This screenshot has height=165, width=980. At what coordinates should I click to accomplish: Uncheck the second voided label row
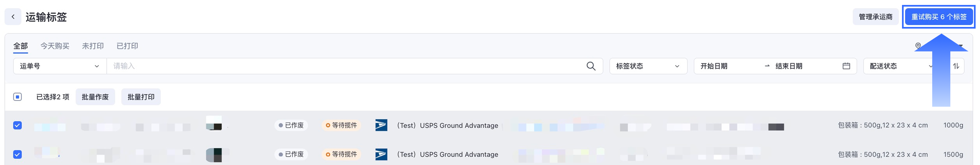(x=18, y=154)
